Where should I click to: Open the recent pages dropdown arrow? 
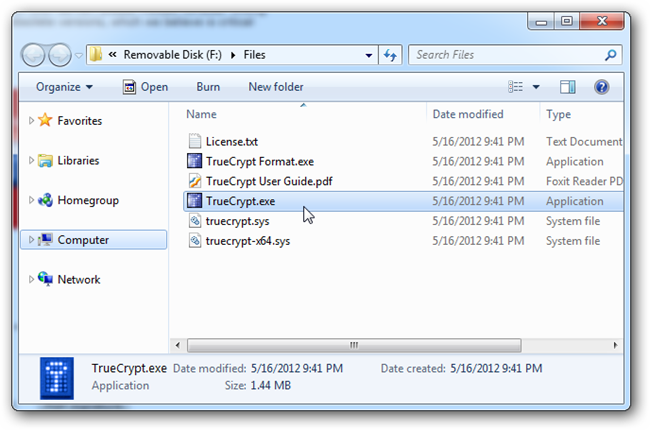pyautogui.click(x=79, y=55)
